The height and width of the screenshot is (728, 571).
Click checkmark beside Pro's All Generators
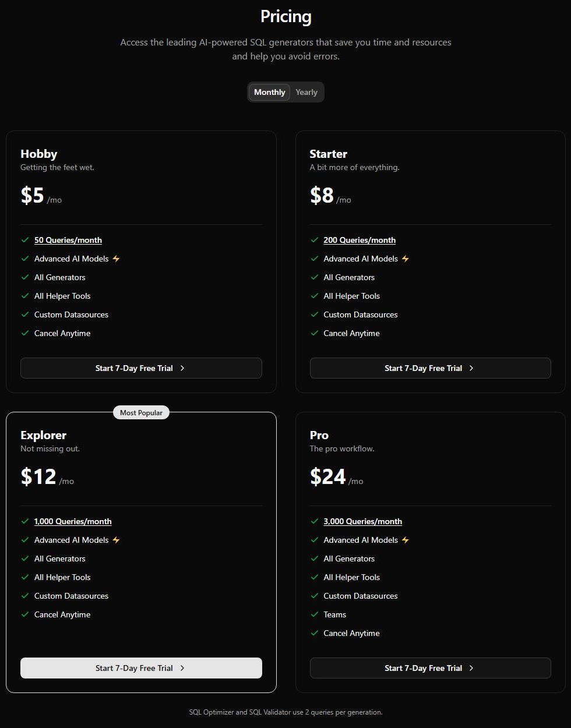click(x=315, y=559)
